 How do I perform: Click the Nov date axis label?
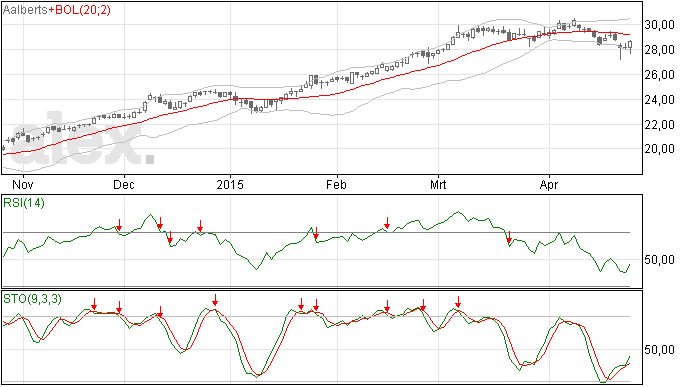point(23,184)
